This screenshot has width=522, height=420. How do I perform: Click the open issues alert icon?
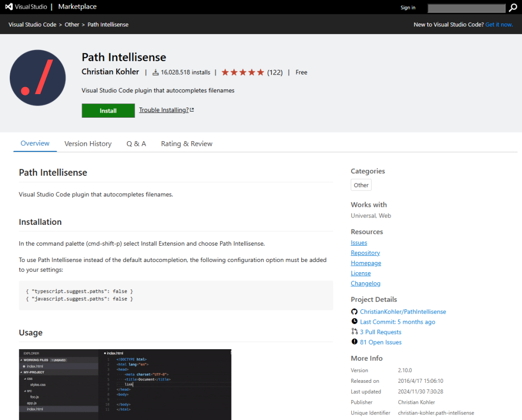pyautogui.click(x=354, y=342)
